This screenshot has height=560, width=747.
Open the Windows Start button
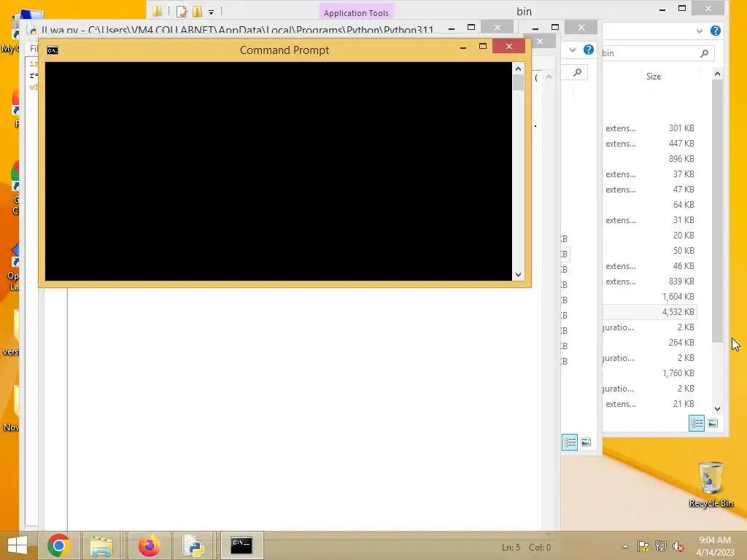(18, 545)
